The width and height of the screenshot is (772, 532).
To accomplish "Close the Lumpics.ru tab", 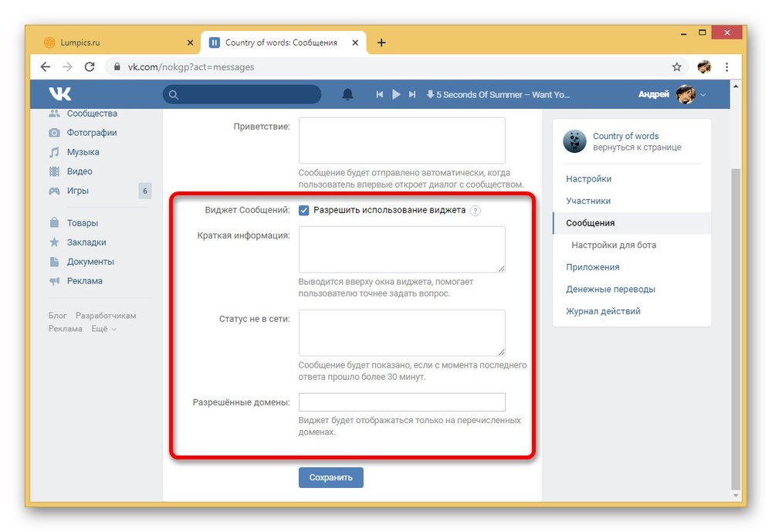I will [x=190, y=43].
